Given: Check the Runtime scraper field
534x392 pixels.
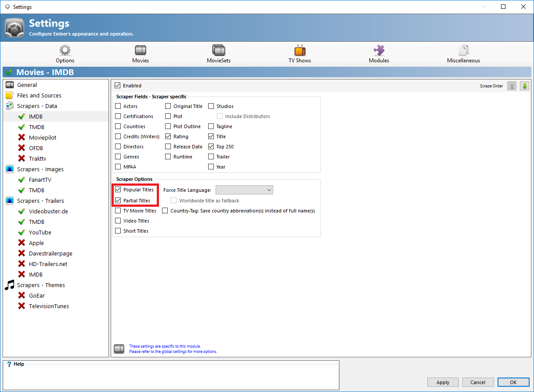Looking at the screenshot, I should 168,157.
